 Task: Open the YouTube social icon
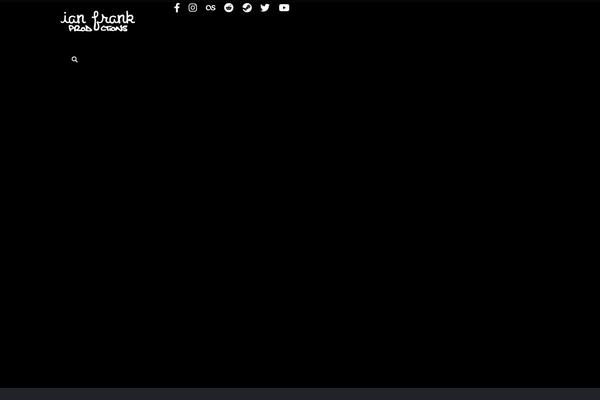[x=284, y=8]
